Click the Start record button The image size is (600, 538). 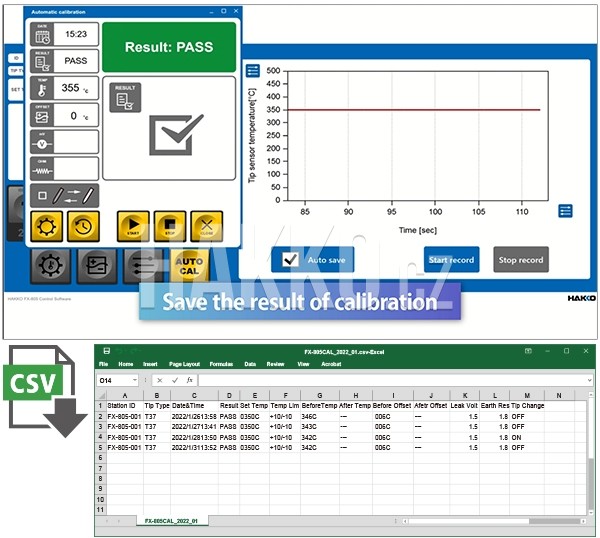[452, 260]
